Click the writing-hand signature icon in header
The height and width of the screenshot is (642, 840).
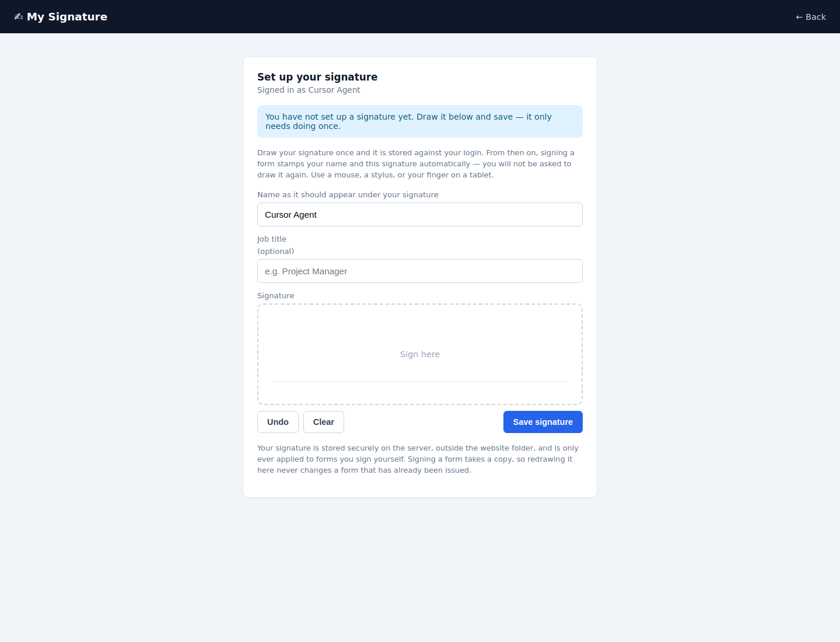pyautogui.click(x=19, y=16)
